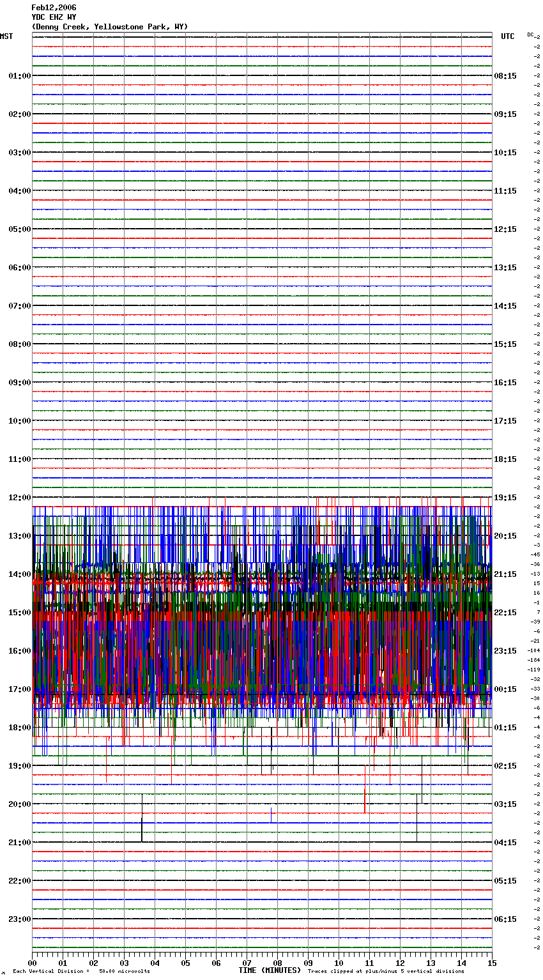Pick the '13:15' UTC time label
This screenshot has height=980, width=543.
pyautogui.click(x=505, y=268)
